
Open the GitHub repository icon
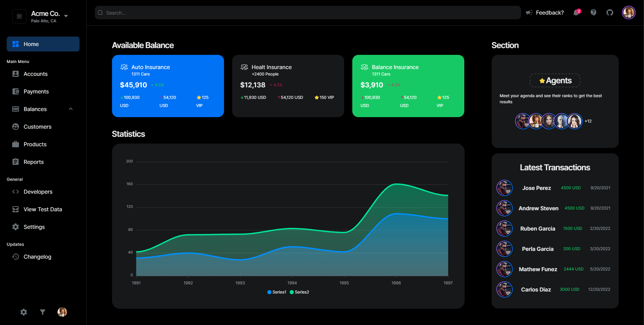pyautogui.click(x=610, y=12)
